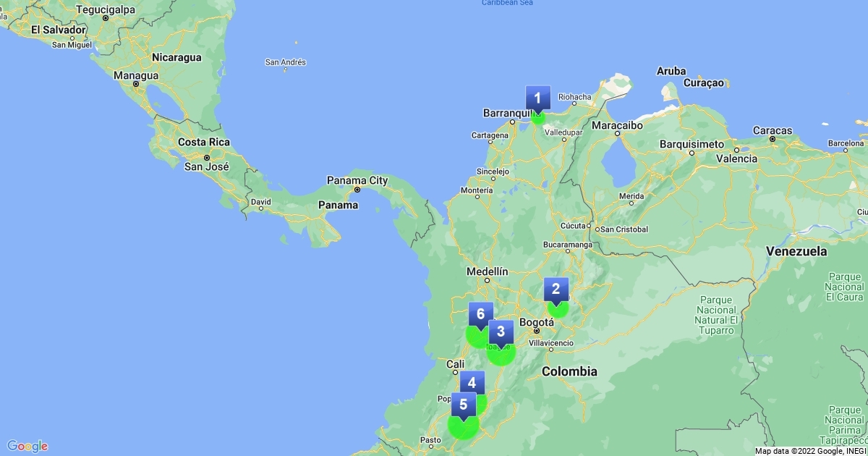Screen dimensions: 868x456
Task: Click the Managua city label
Action: (135, 75)
